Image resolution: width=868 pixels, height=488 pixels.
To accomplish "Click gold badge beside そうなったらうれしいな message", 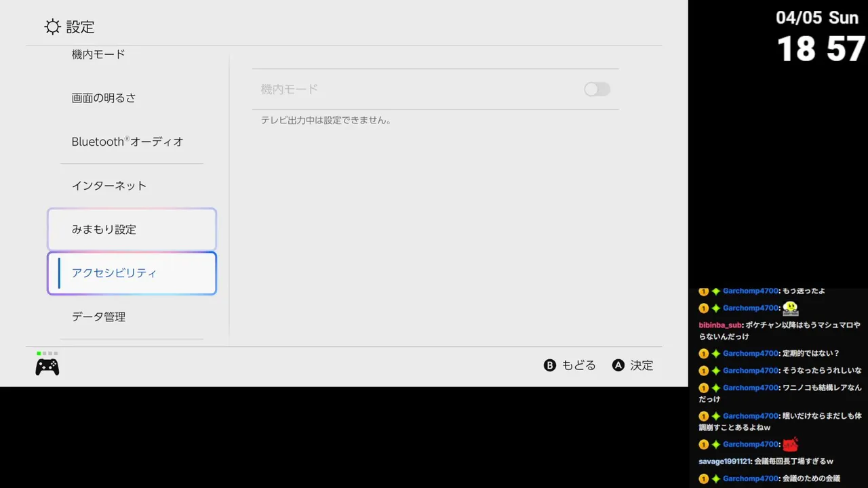I will pos(704,371).
